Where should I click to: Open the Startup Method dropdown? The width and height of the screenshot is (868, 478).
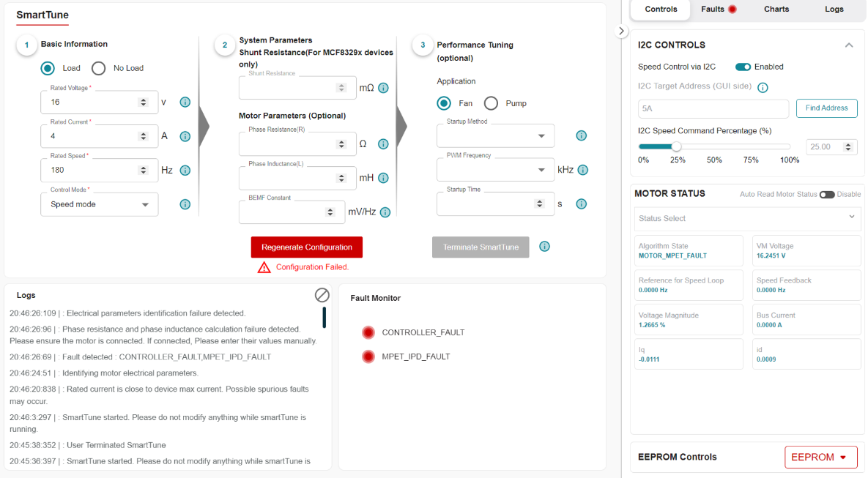tap(495, 136)
